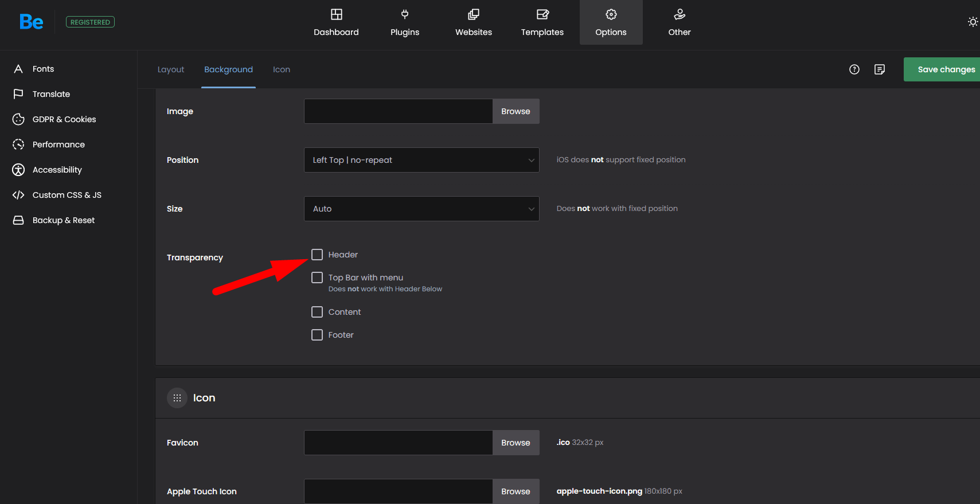
Task: Check the Content transparency box
Action: pos(317,312)
